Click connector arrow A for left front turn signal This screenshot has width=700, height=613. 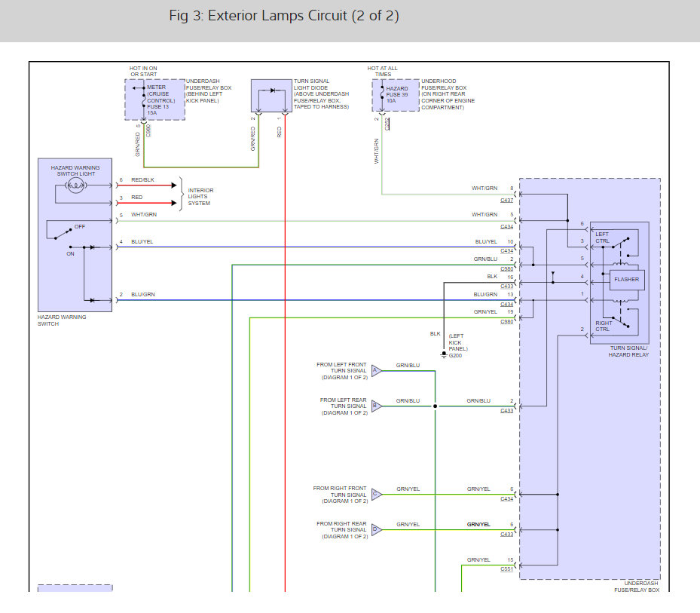click(376, 370)
